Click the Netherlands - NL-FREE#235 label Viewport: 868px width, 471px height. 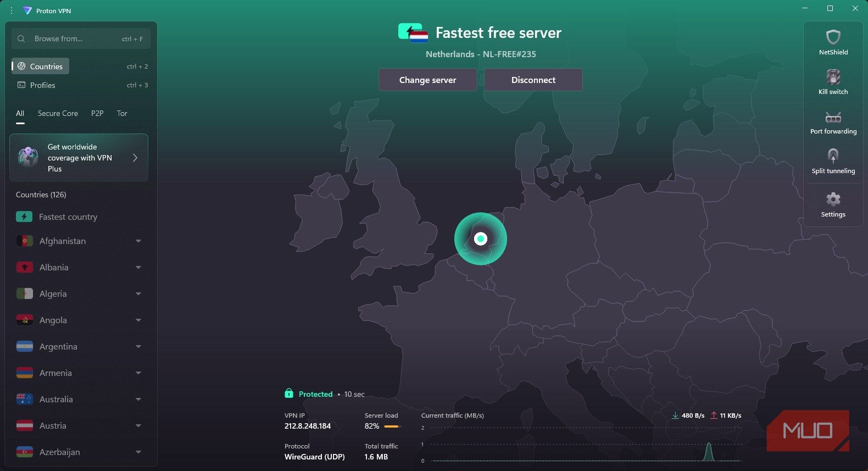[481, 54]
